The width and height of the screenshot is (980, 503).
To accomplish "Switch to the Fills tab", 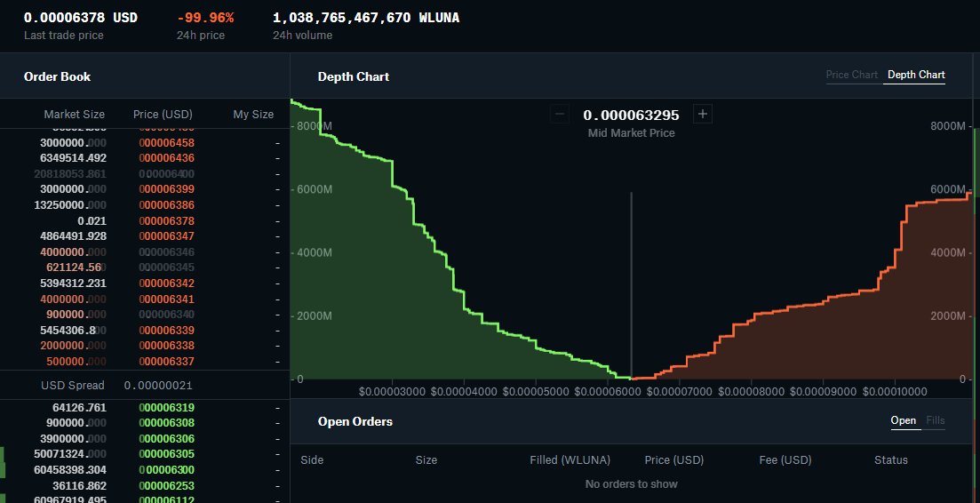I will click(x=935, y=420).
